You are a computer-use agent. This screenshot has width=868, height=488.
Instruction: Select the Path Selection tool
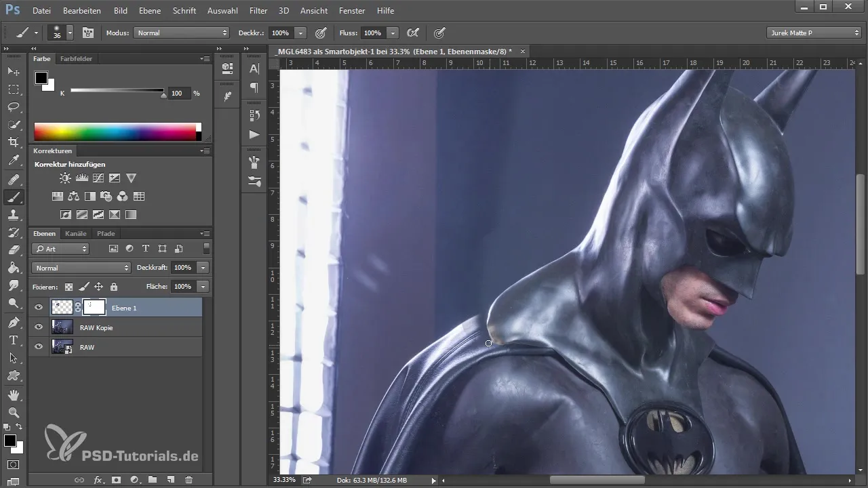14,357
